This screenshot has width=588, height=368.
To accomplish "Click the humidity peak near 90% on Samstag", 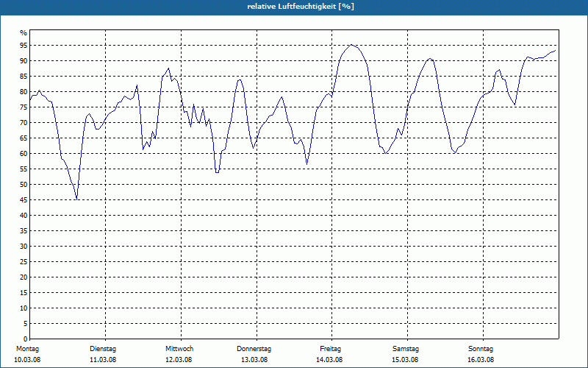I will [x=430, y=58].
